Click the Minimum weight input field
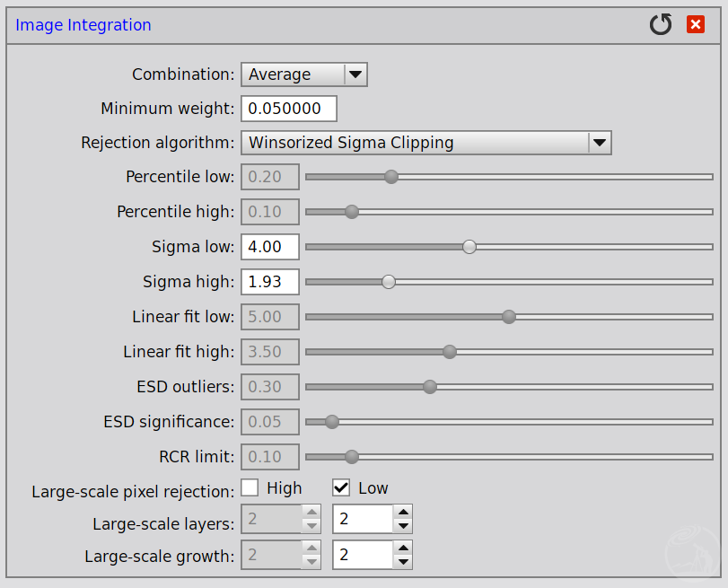The width and height of the screenshot is (728, 588). (x=288, y=109)
